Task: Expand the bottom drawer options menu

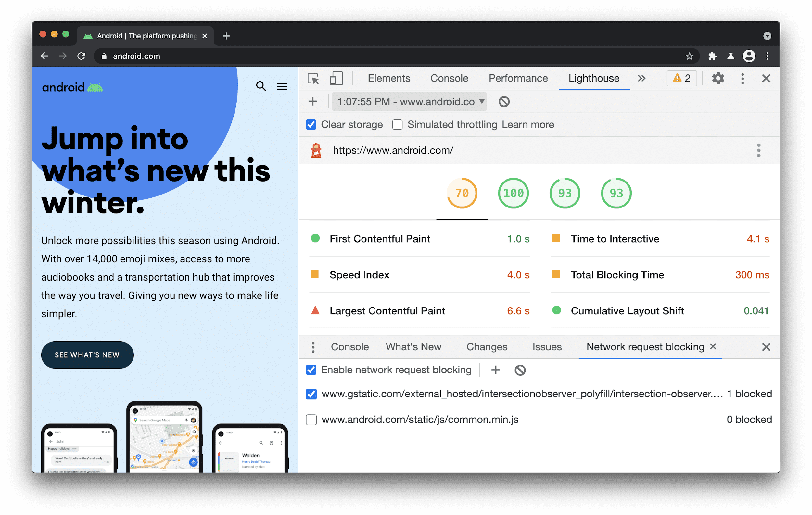Action: click(x=312, y=347)
